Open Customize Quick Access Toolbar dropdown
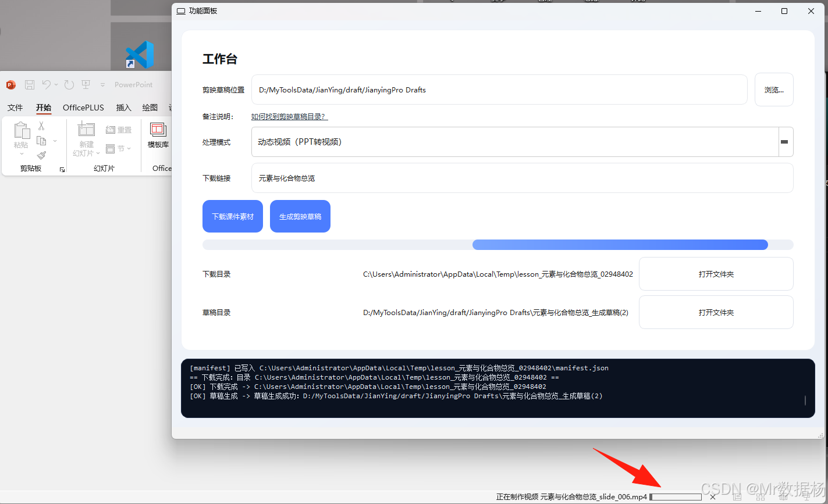The image size is (828, 504). (x=103, y=85)
